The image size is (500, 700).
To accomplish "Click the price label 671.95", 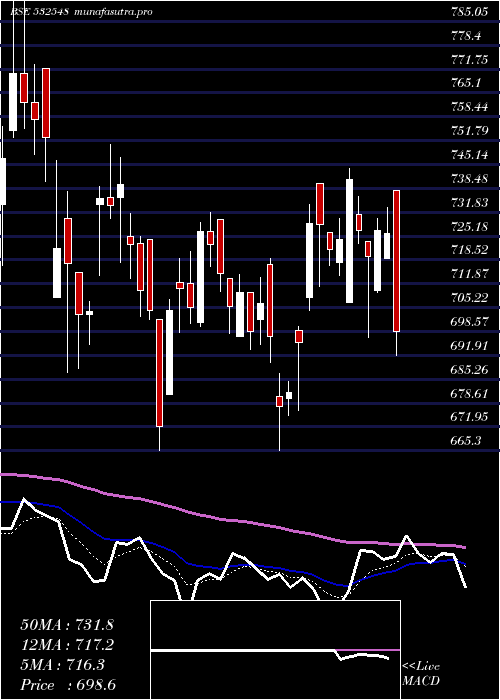I will click(468, 417).
